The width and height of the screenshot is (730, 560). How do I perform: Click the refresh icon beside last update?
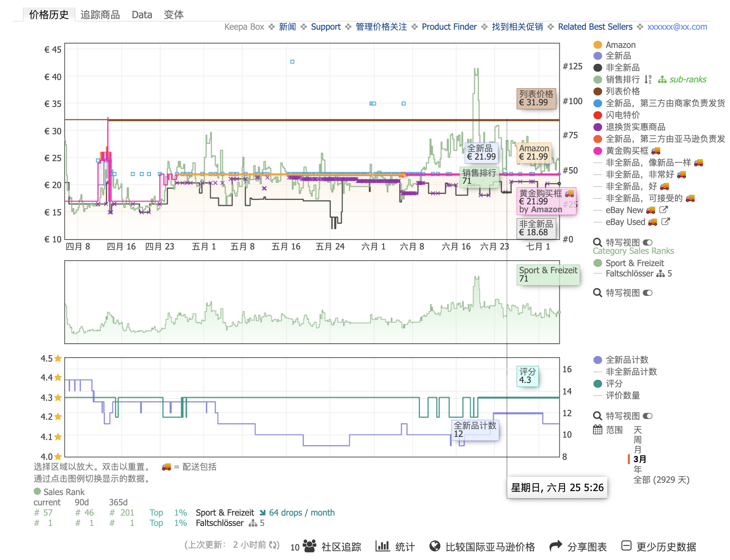[x=274, y=545]
